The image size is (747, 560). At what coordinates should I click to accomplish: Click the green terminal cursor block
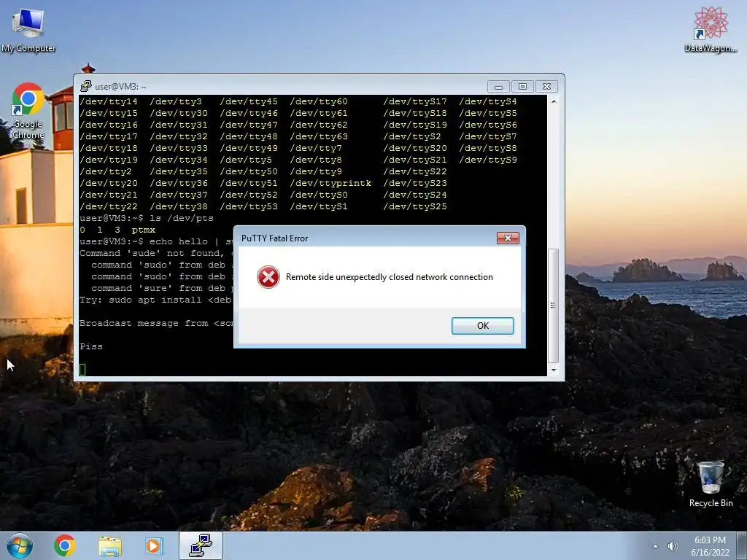coord(82,370)
